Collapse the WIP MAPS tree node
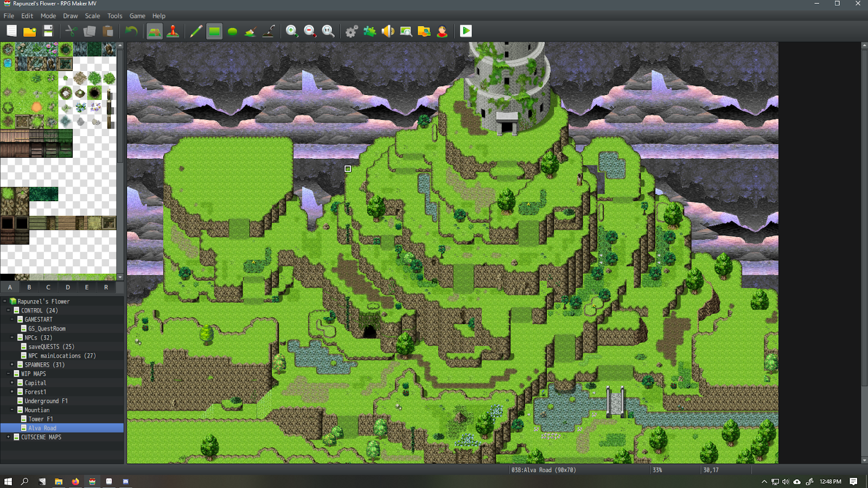This screenshot has width=868, height=488. tap(9, 374)
